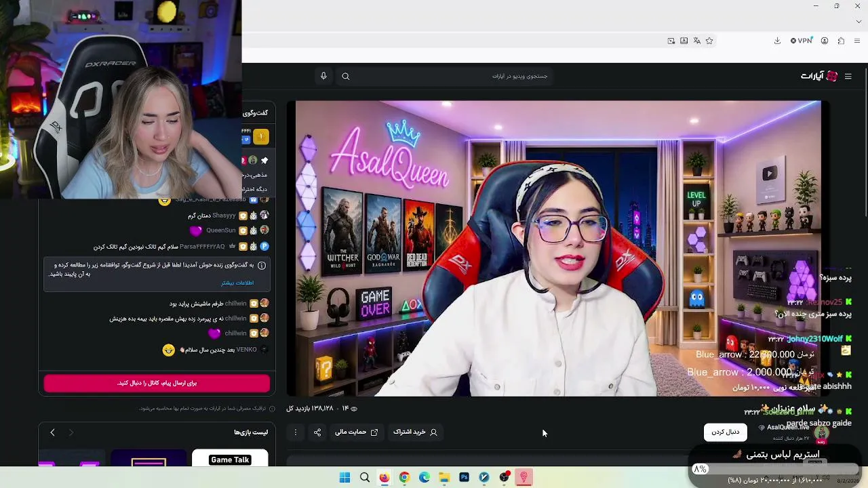
Task: Open Google Chrome from the taskbar
Action: (x=404, y=477)
